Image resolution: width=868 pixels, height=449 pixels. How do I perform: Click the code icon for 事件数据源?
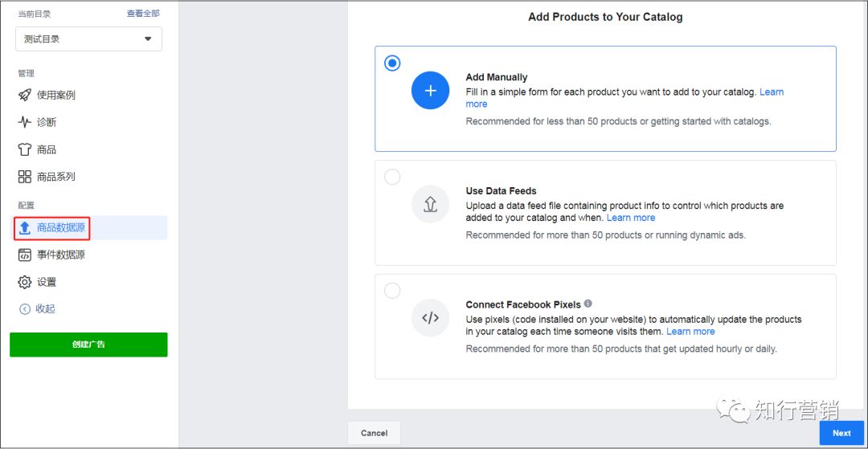[25, 255]
